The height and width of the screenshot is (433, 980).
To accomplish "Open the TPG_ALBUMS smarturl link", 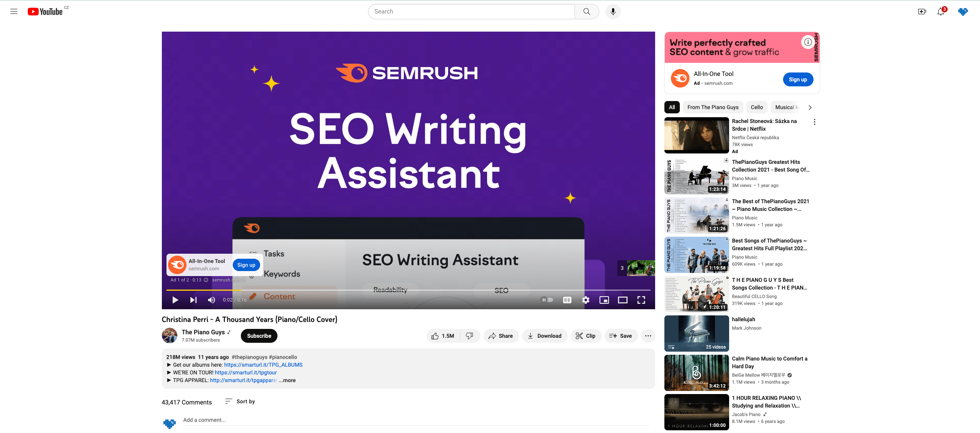I will (x=263, y=365).
